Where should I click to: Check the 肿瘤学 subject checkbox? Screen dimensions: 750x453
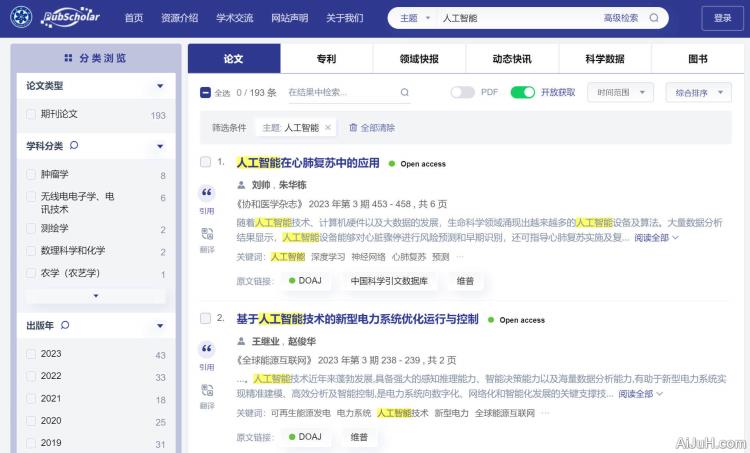point(31,175)
